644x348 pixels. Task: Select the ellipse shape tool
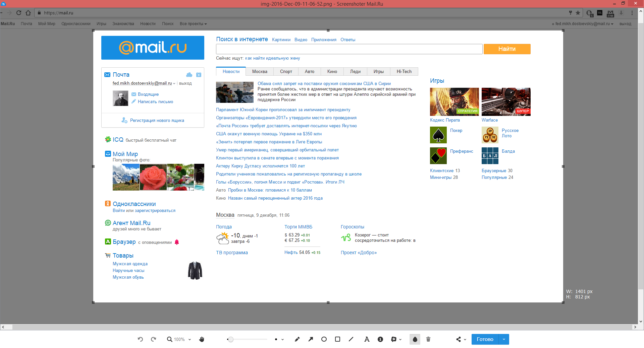pyautogui.click(x=324, y=339)
